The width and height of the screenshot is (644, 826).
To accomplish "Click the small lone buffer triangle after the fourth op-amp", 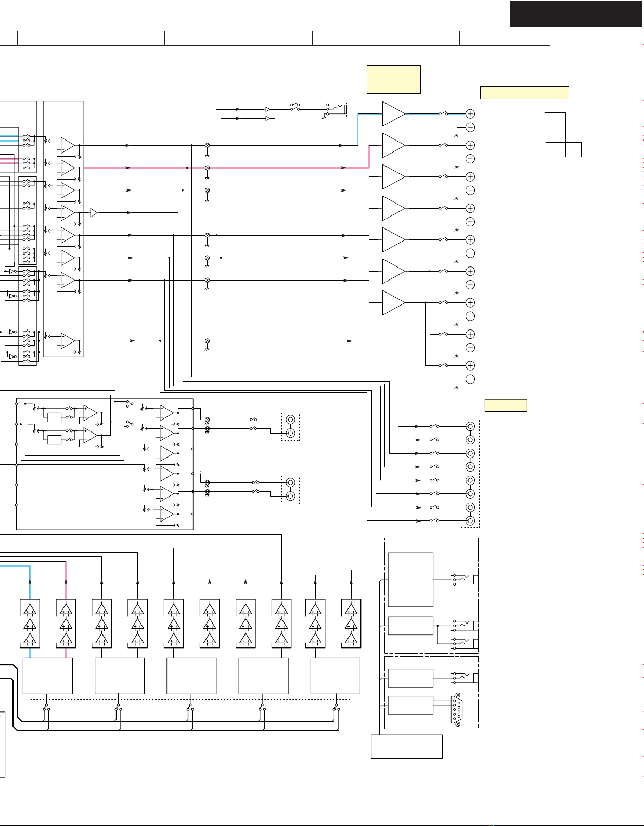I will [x=94, y=212].
